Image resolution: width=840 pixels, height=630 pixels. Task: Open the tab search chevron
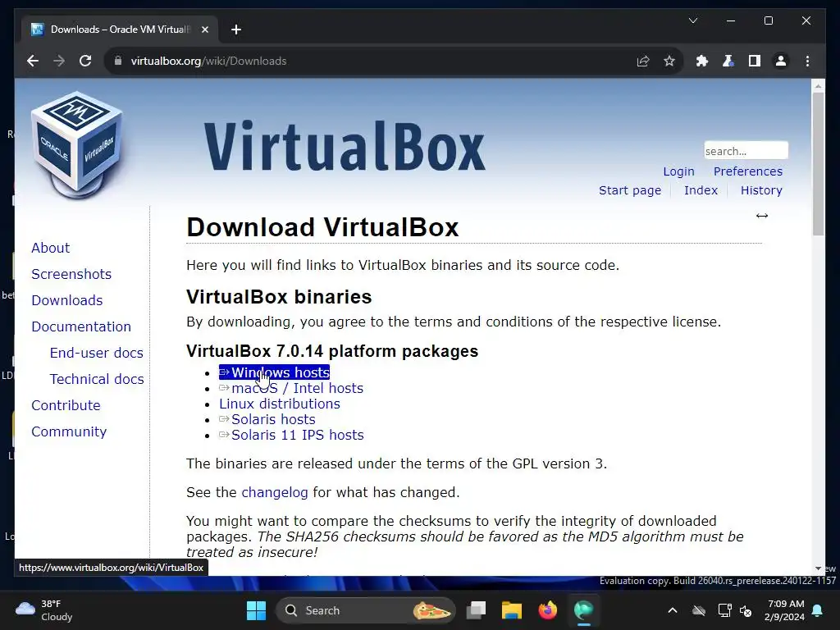pos(692,21)
